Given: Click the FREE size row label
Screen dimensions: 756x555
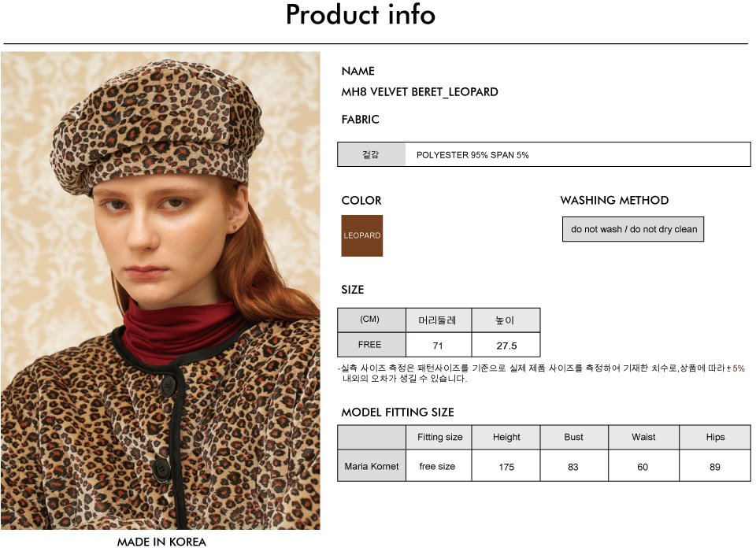Looking at the screenshot, I should coord(371,345).
